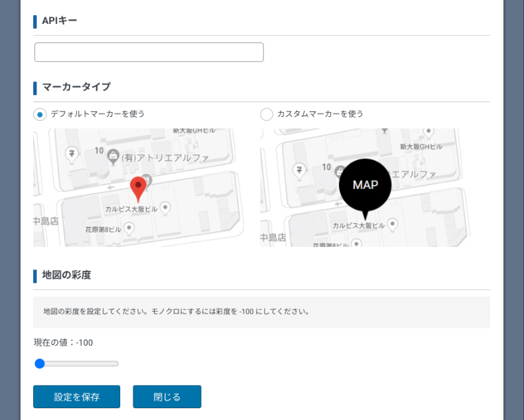Click the マーカータイプ section heading
The image size is (524, 420).
pos(76,87)
